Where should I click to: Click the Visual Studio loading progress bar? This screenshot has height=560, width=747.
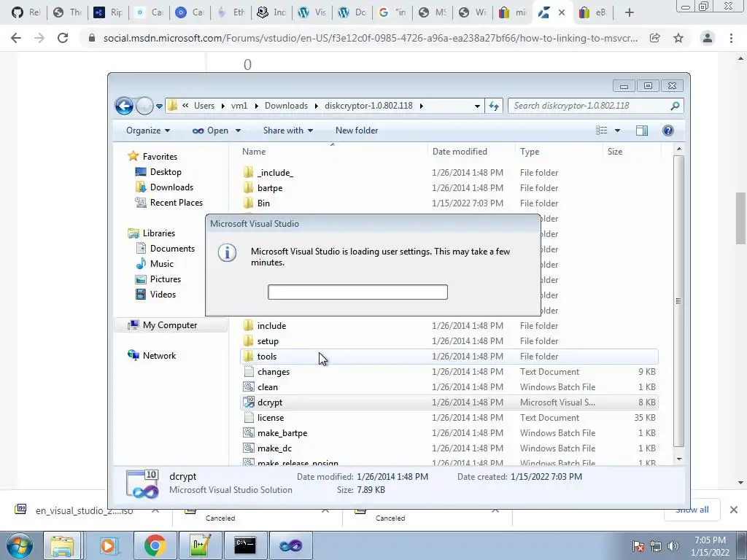pos(357,292)
